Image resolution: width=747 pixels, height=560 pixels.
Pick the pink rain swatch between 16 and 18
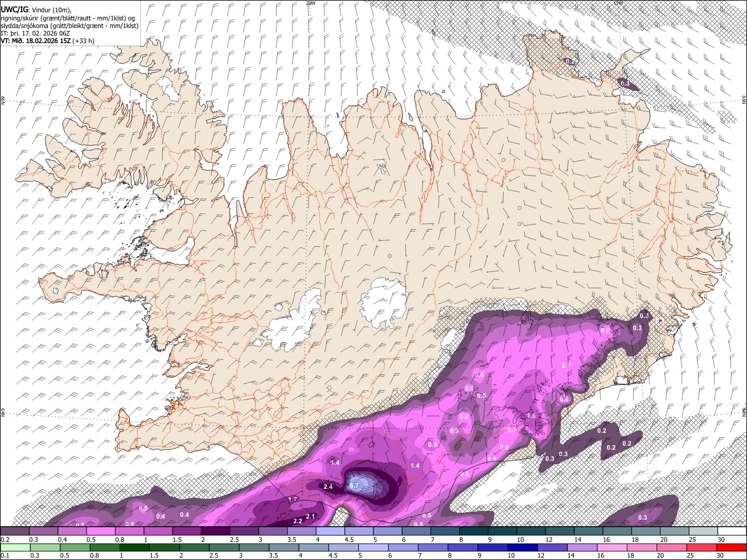click(x=612, y=548)
